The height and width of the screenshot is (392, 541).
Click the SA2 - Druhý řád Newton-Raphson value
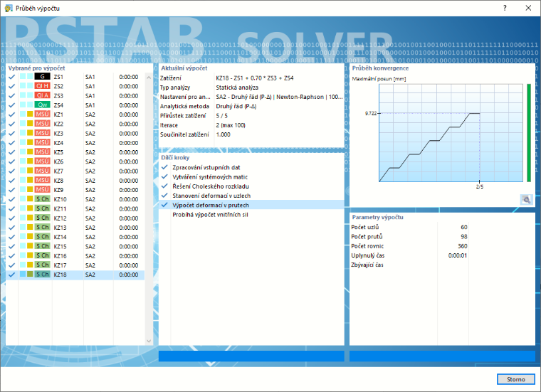279,97
